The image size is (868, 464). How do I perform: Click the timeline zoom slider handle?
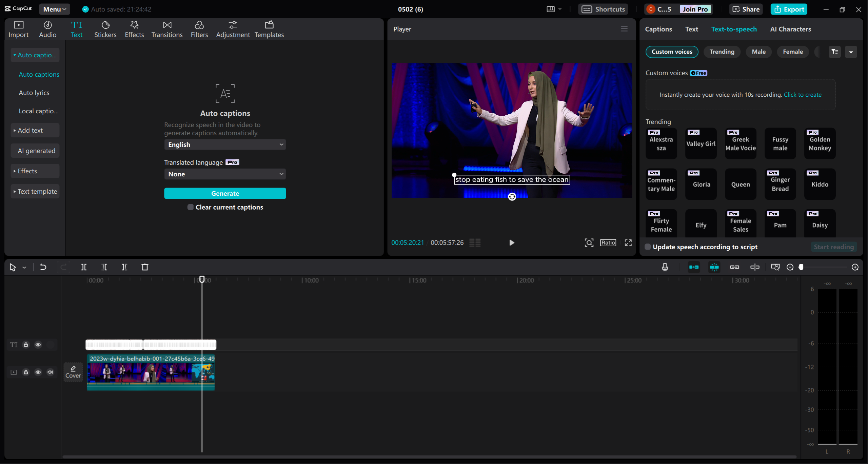pos(801,267)
